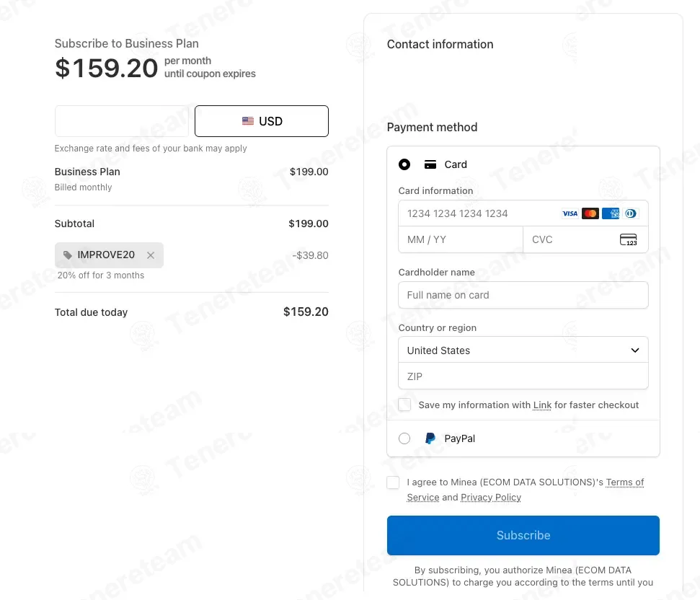
Task: Click the Visa card brand icon
Action: coord(570,213)
